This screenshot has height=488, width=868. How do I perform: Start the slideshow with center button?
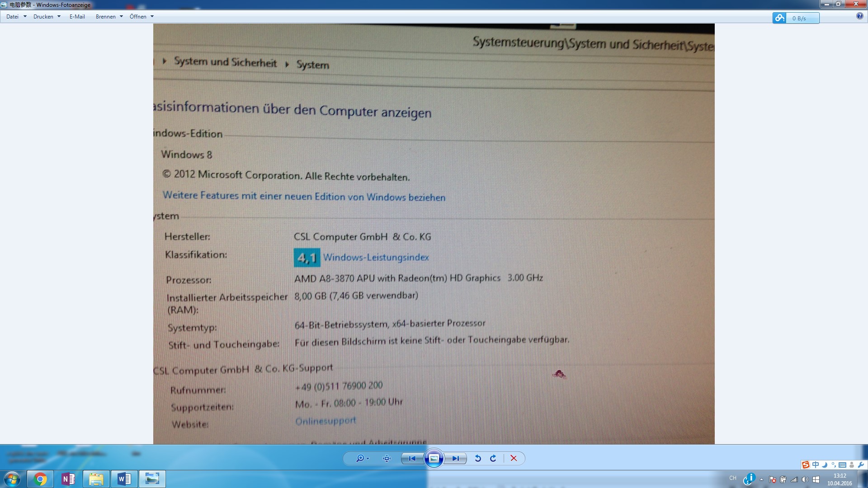click(x=434, y=458)
